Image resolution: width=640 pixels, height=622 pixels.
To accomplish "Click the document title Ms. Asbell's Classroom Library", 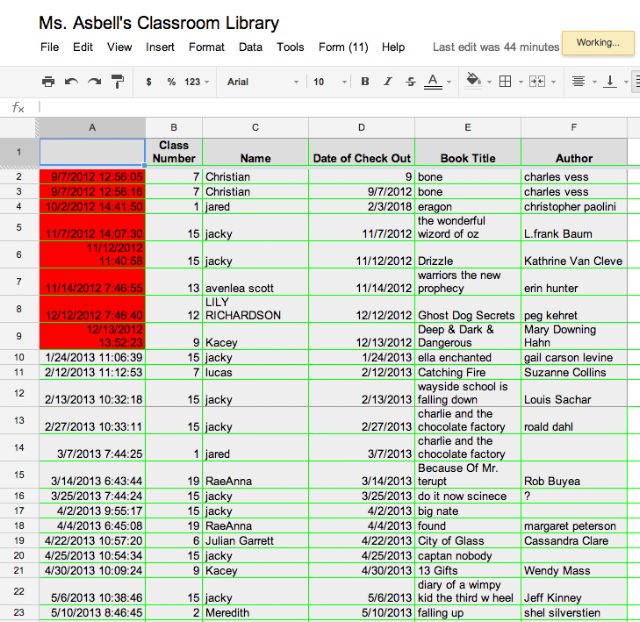I will [159, 23].
